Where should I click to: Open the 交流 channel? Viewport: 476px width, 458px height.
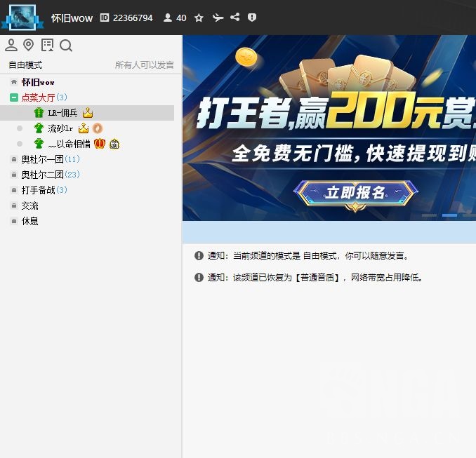[x=29, y=206]
